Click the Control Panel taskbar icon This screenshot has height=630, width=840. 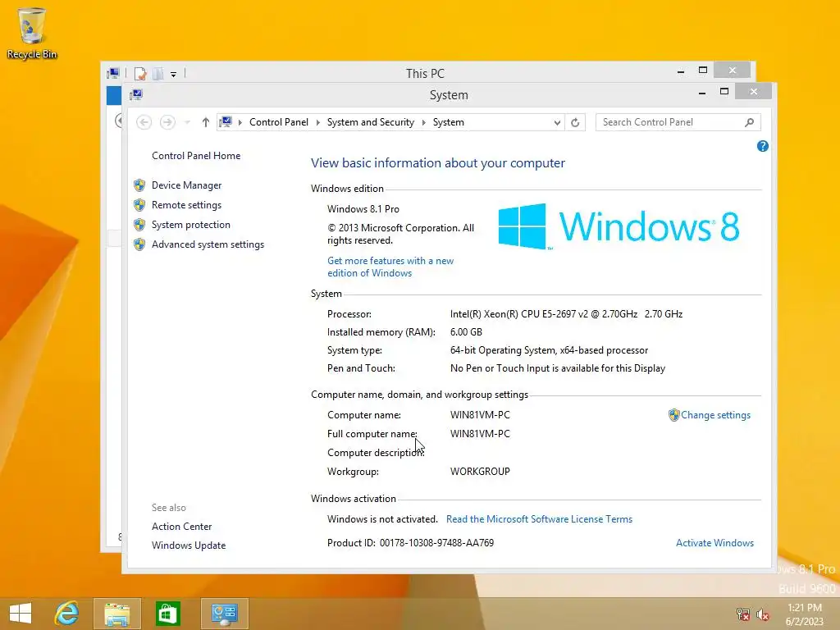225,614
